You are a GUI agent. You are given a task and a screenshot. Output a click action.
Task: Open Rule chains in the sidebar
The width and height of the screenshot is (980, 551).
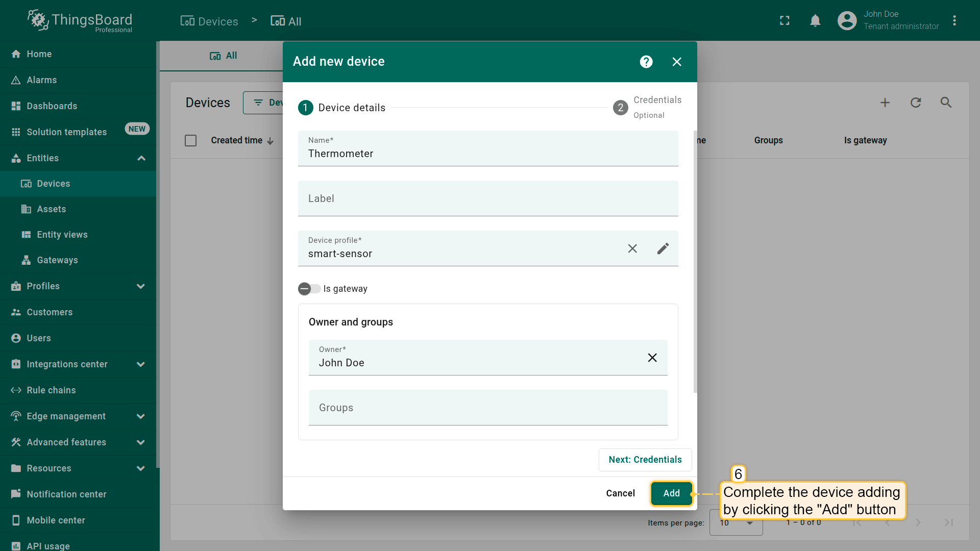pos(51,390)
